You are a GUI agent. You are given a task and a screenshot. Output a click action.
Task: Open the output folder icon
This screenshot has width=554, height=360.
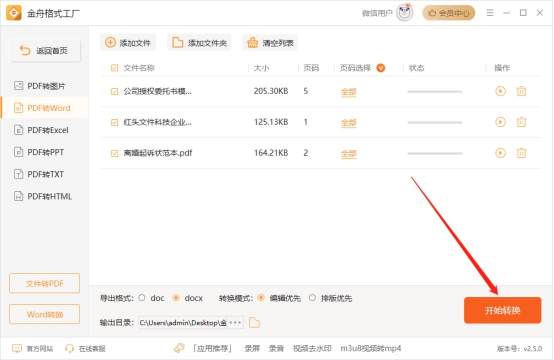[x=254, y=323]
